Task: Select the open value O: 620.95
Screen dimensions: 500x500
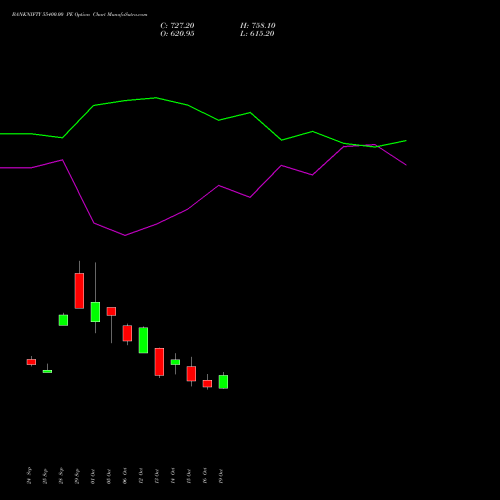Action: tap(177, 34)
